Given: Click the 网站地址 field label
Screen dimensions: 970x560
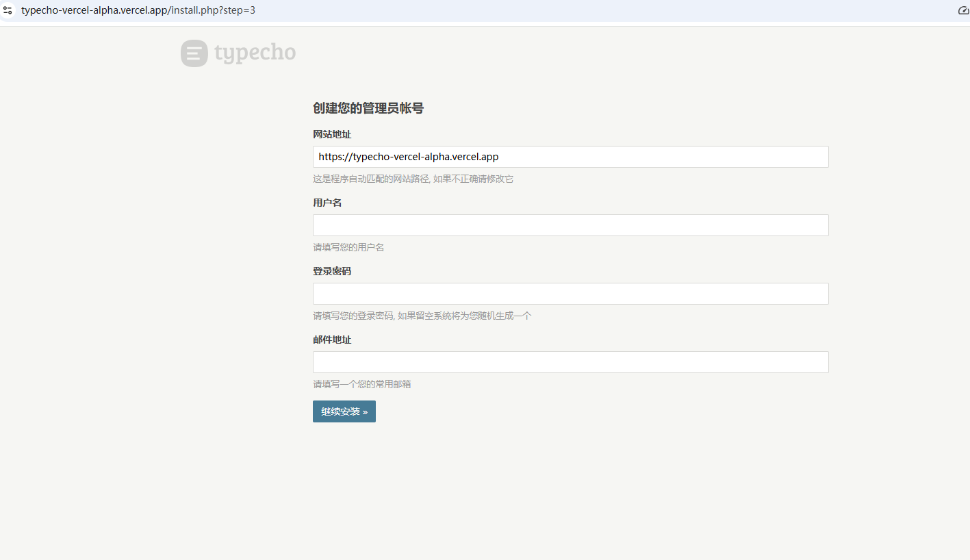Looking at the screenshot, I should pyautogui.click(x=332, y=134).
